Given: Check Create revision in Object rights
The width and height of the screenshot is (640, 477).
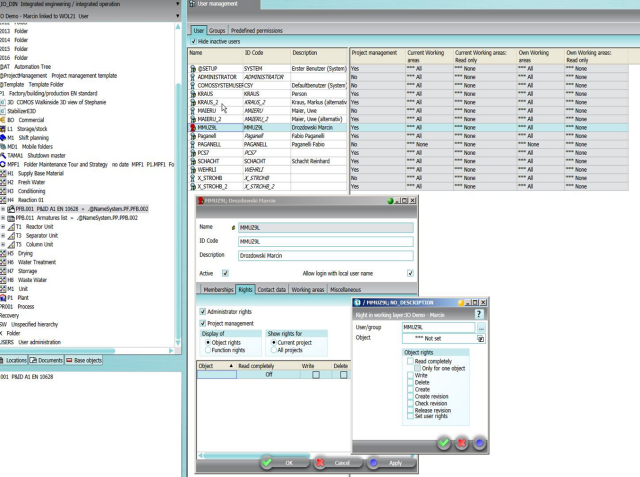Looking at the screenshot, I should [x=410, y=396].
